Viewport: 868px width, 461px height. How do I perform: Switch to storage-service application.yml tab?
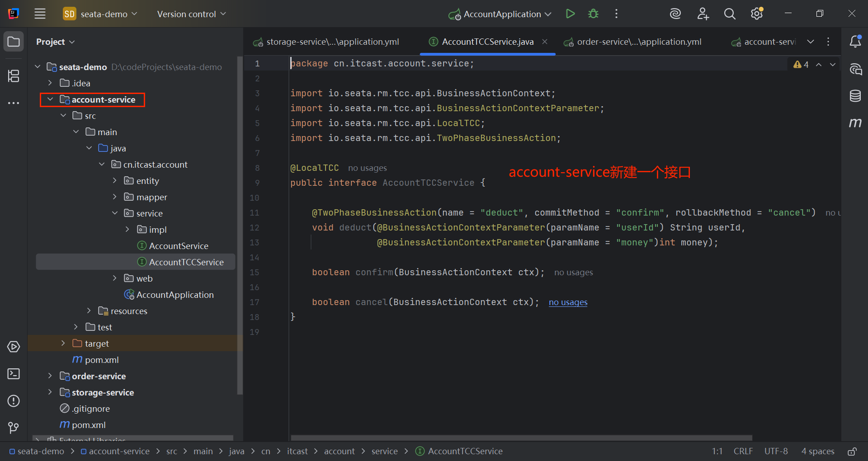click(326, 42)
